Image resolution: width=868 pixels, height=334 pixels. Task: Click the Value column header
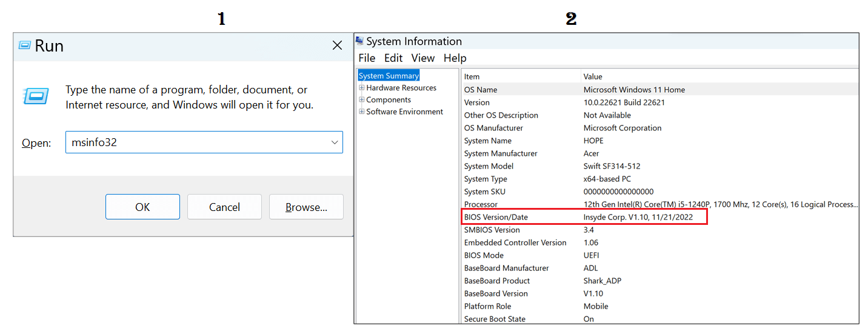pyautogui.click(x=593, y=76)
